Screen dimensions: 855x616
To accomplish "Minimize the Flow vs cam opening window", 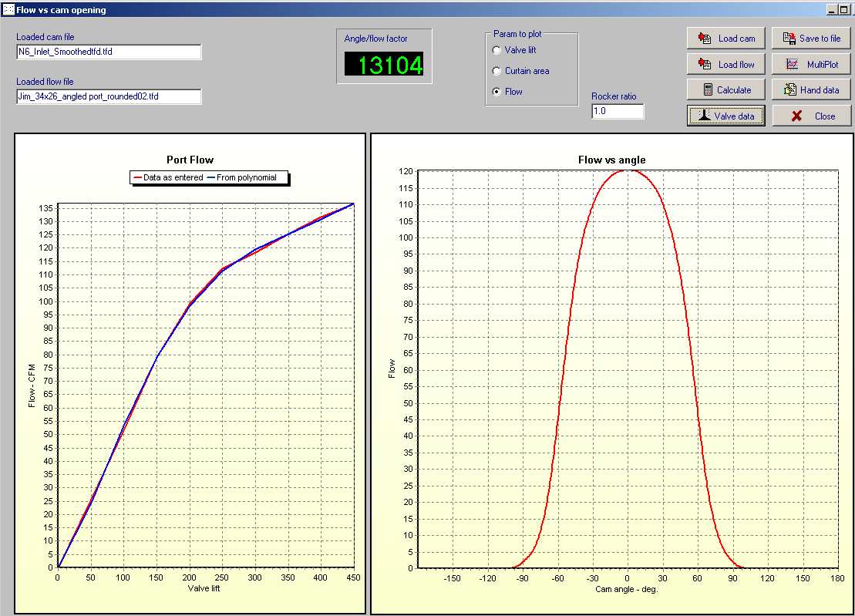I will pyautogui.click(x=833, y=10).
